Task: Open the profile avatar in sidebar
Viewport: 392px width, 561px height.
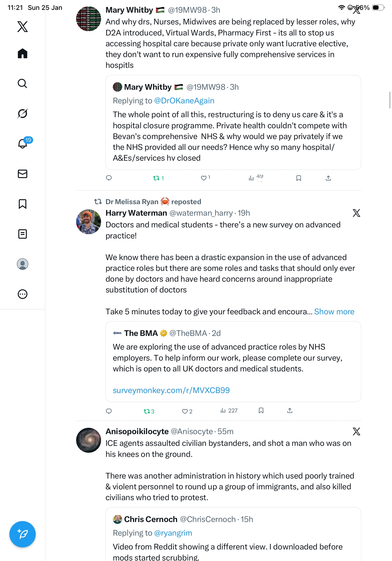Action: click(x=23, y=264)
